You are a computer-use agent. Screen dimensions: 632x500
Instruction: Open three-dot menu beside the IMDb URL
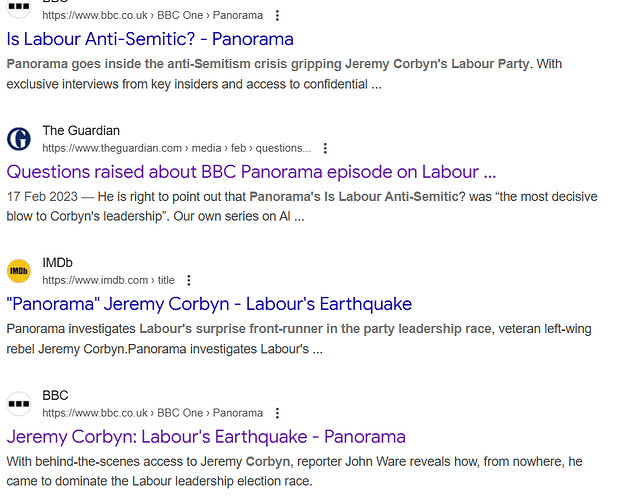[189, 281]
